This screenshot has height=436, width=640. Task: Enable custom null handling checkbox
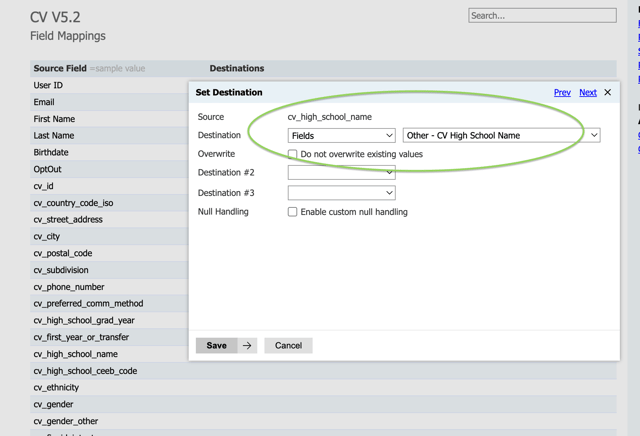[293, 212]
